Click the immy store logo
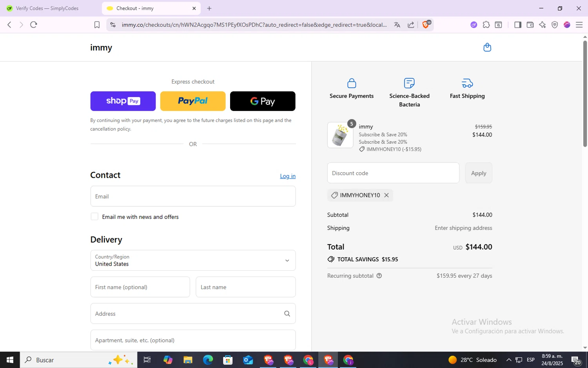This screenshot has height=368, width=588. [101, 47]
